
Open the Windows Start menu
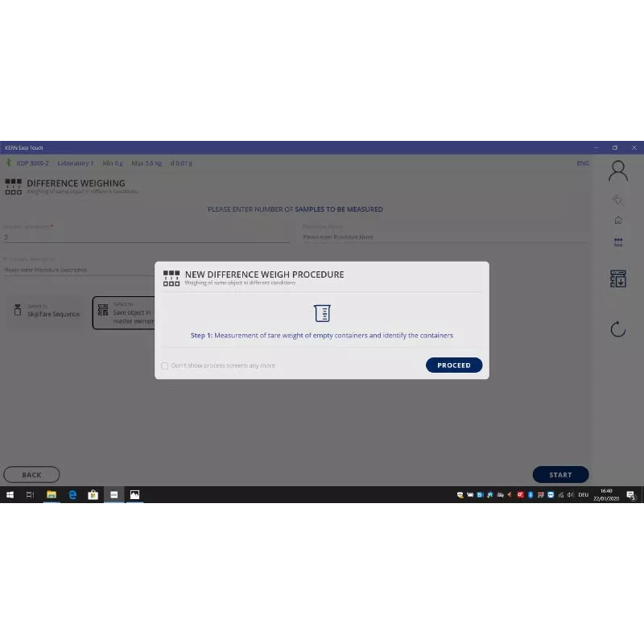(x=10, y=495)
